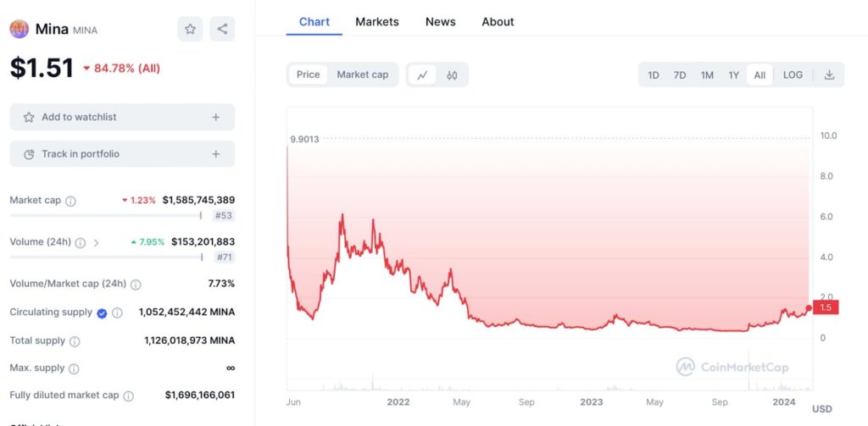Open the Markets tab

(x=377, y=22)
